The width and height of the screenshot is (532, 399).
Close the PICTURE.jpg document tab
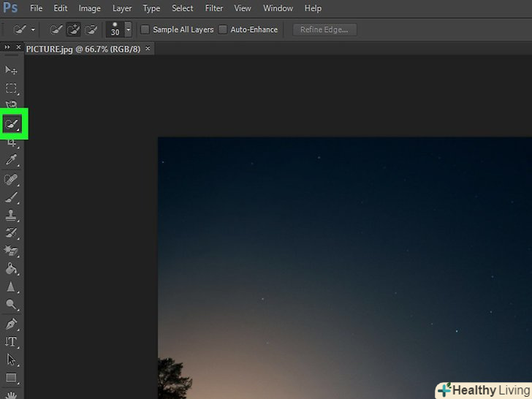pos(148,48)
